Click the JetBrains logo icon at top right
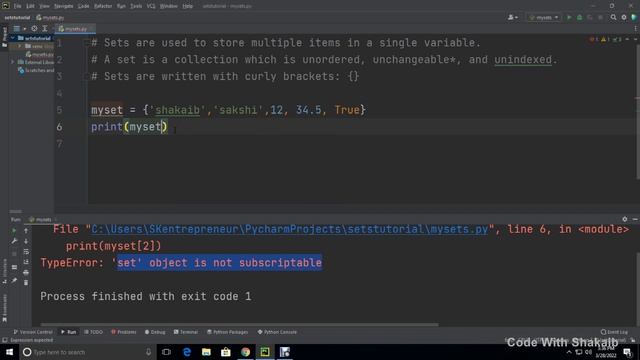 click(x=634, y=18)
